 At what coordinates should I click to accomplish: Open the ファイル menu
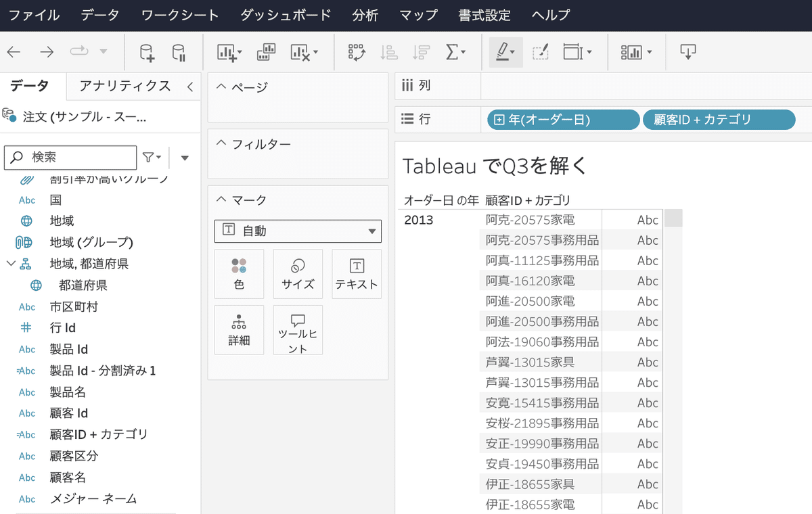click(34, 15)
